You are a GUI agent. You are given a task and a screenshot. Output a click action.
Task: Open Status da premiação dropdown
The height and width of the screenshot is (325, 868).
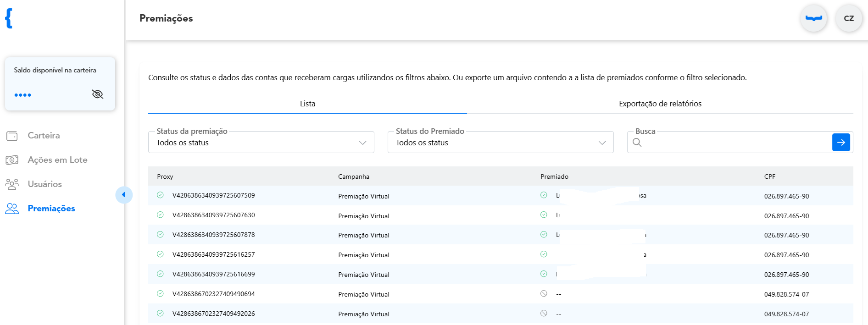click(x=261, y=143)
